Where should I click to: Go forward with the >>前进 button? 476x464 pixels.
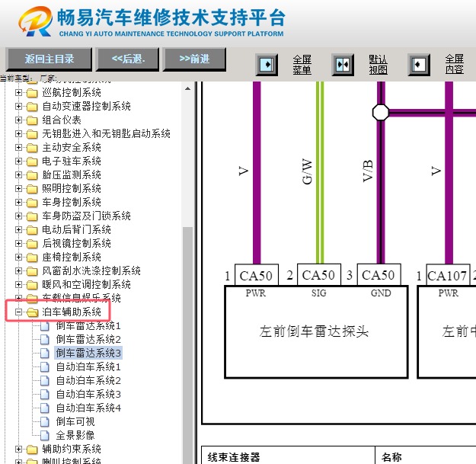(x=195, y=59)
